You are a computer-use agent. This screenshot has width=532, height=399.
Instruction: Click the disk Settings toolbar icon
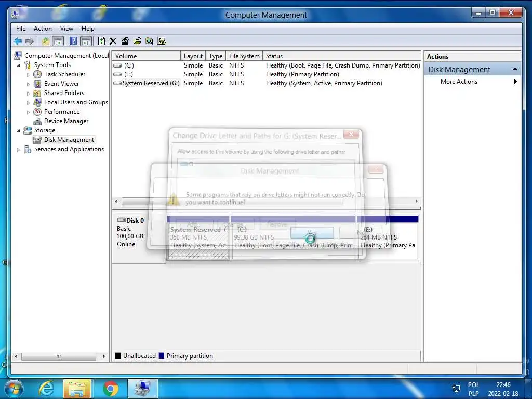coord(162,42)
